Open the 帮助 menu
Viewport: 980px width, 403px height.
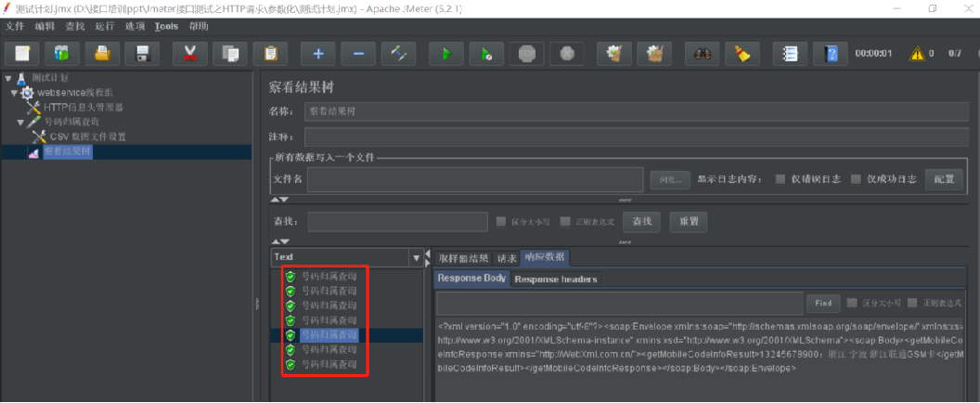pos(199,26)
